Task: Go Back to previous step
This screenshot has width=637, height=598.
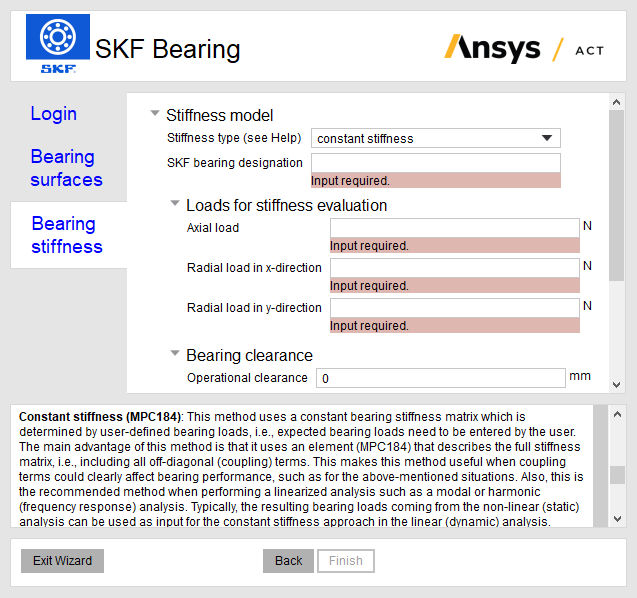Action: [x=288, y=561]
